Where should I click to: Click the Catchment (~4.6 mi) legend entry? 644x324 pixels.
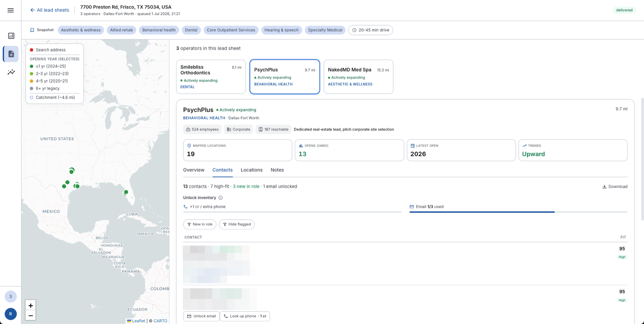52,97
